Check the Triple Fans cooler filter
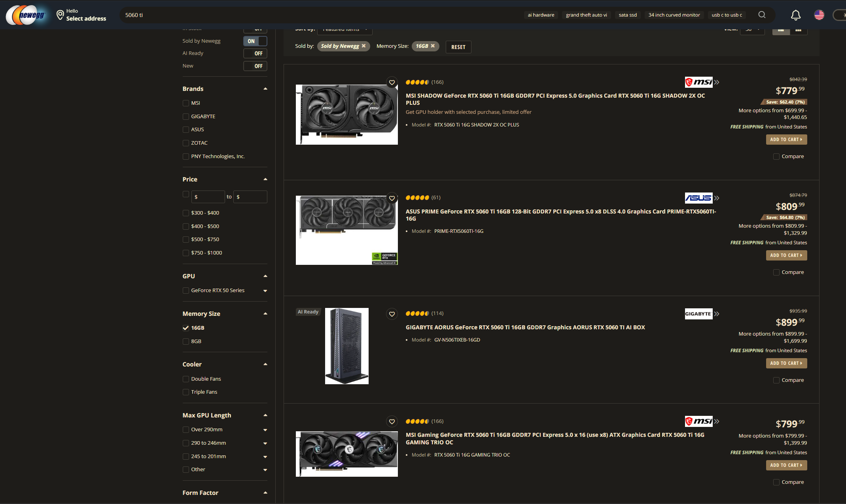Viewport: 846px width, 504px height. click(186, 392)
